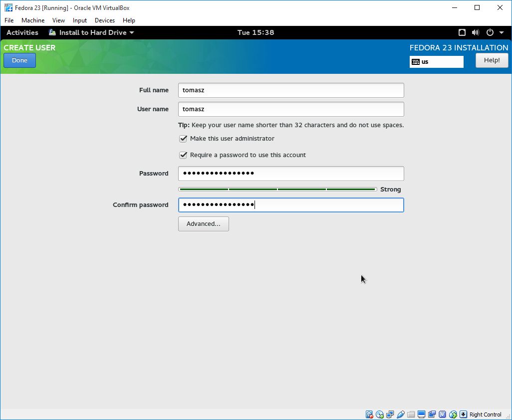Click the User name label
Viewport: 512px width, 420px height.
click(x=153, y=109)
